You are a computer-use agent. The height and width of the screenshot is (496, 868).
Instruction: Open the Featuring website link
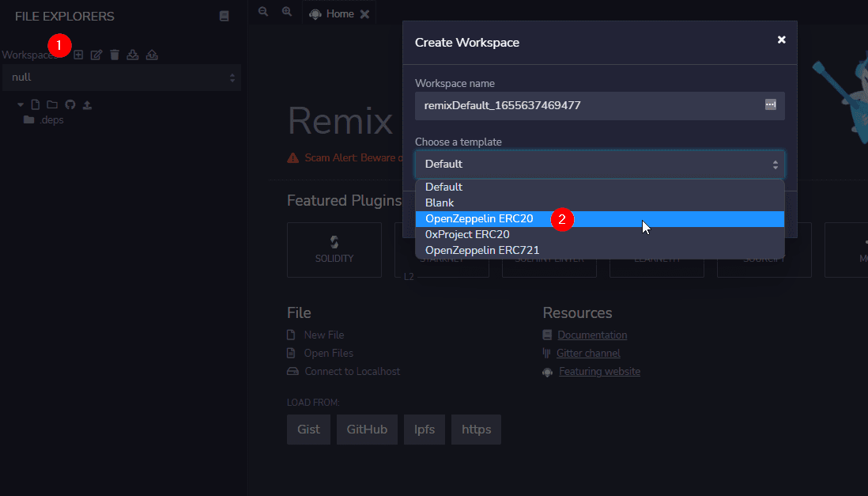(599, 371)
